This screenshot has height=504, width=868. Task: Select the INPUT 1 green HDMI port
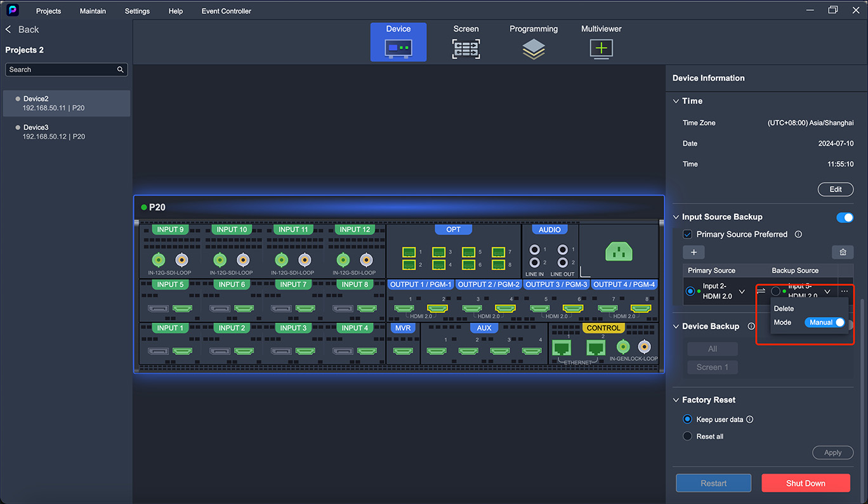[x=183, y=351]
